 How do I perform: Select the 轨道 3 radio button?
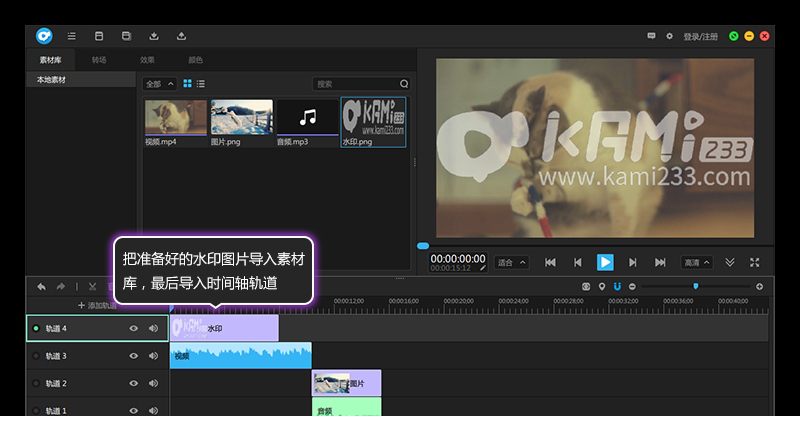click(x=36, y=356)
